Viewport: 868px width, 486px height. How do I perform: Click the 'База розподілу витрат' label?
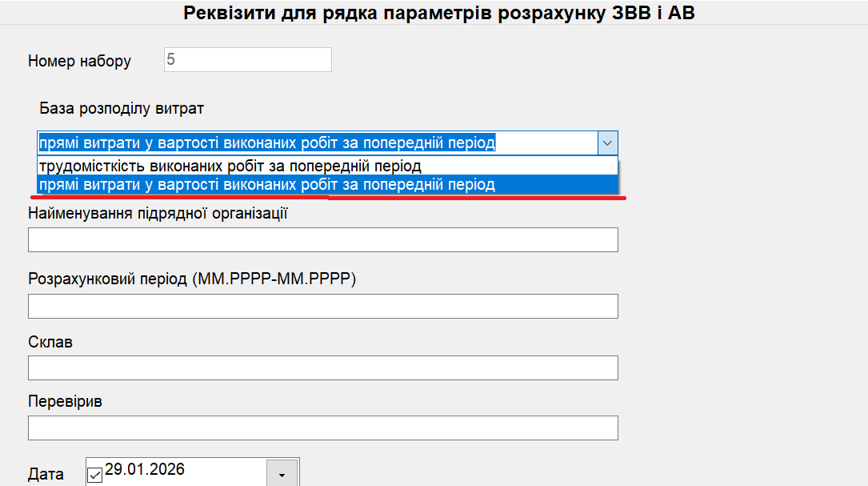(122, 108)
